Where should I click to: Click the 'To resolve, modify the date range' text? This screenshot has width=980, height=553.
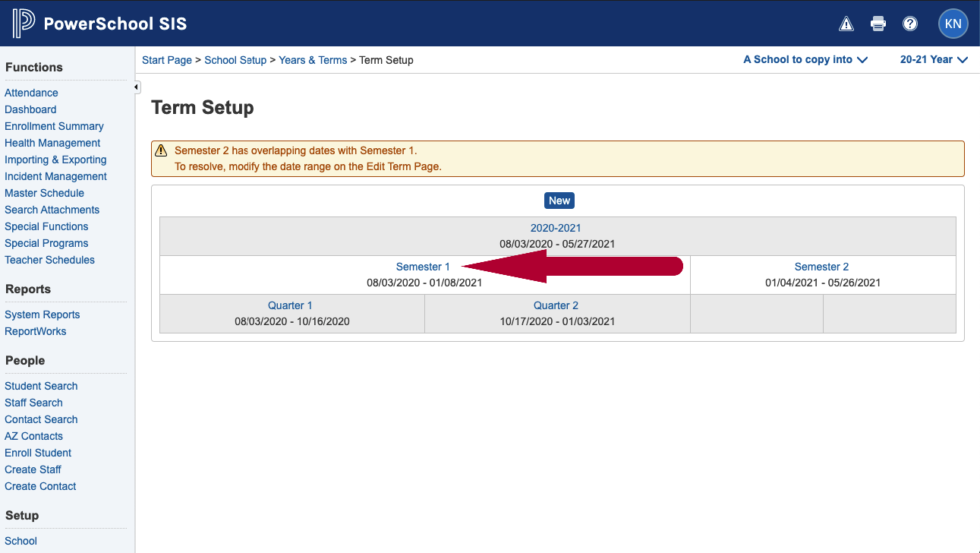(308, 166)
